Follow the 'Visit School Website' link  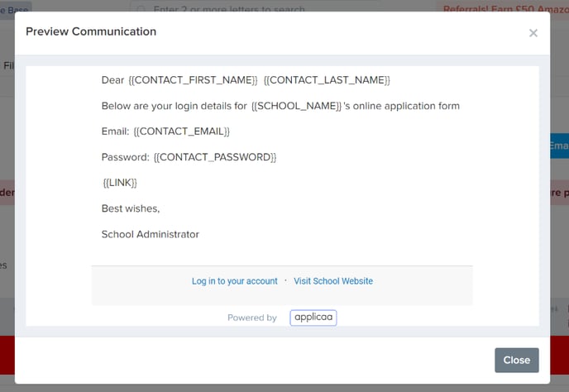333,281
